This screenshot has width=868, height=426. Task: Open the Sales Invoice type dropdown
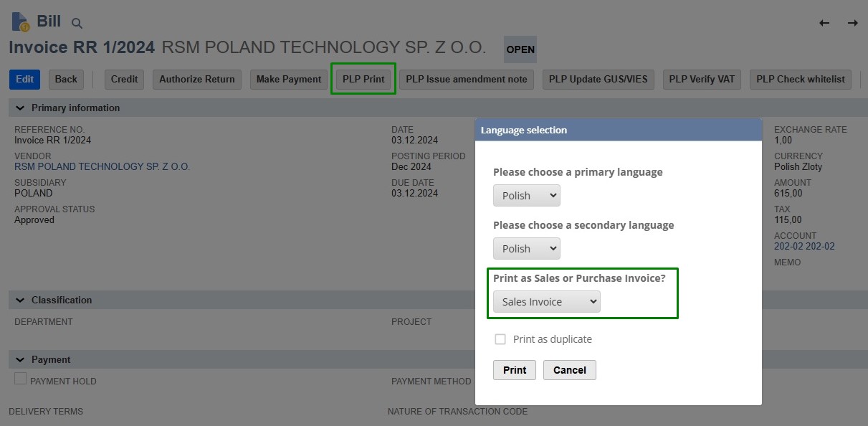(x=546, y=302)
